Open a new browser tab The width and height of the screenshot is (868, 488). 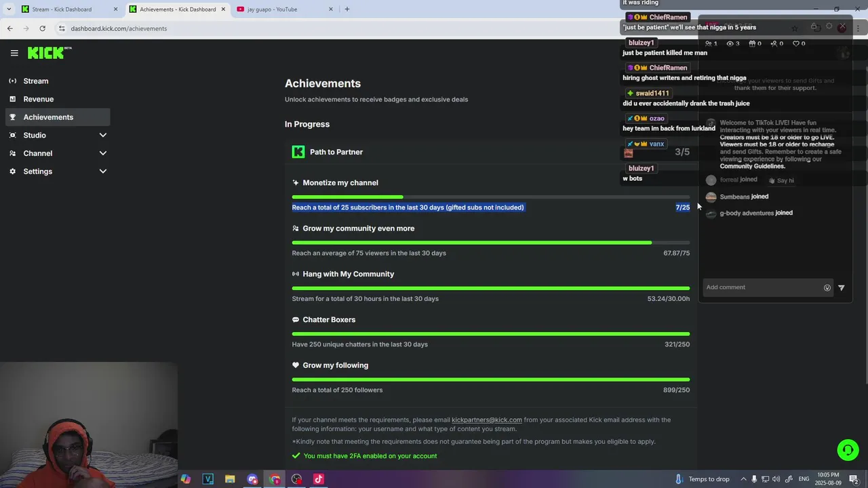[347, 9]
